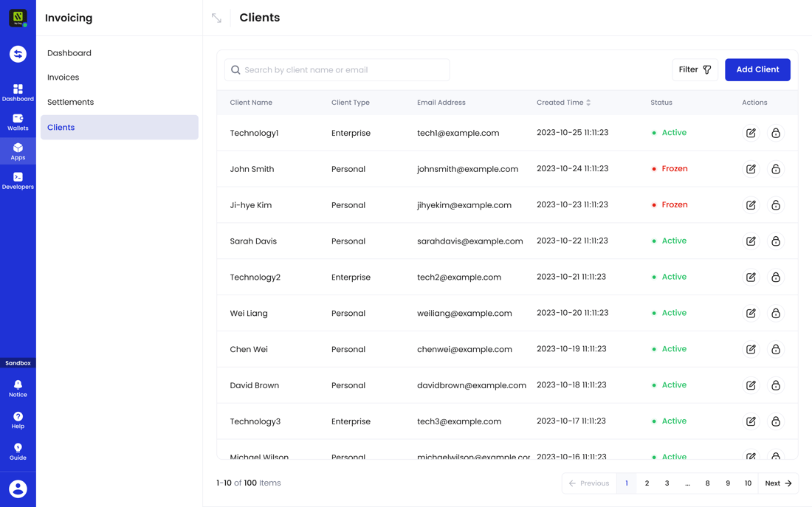Edit the Chen Wei client
Viewport: 812px width, 507px height.
click(751, 349)
